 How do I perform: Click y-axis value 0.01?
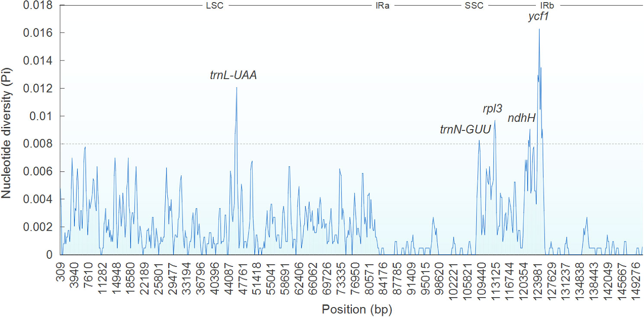click(x=42, y=116)
